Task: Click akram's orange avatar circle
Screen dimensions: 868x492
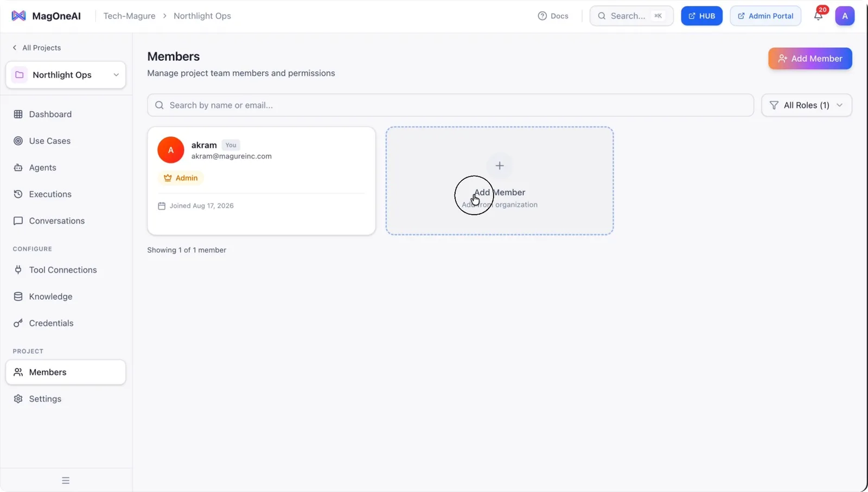Action: 171,150
